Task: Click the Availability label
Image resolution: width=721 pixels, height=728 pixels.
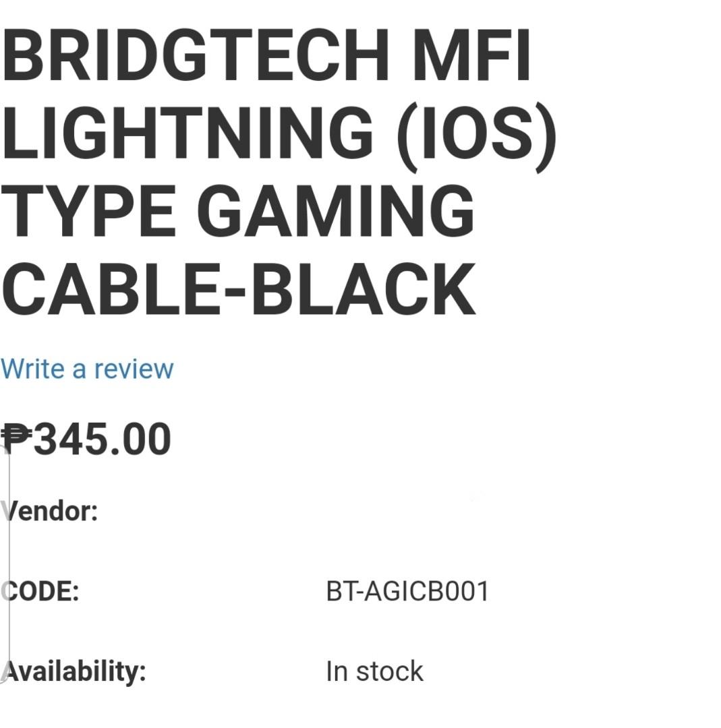Action: [x=76, y=670]
